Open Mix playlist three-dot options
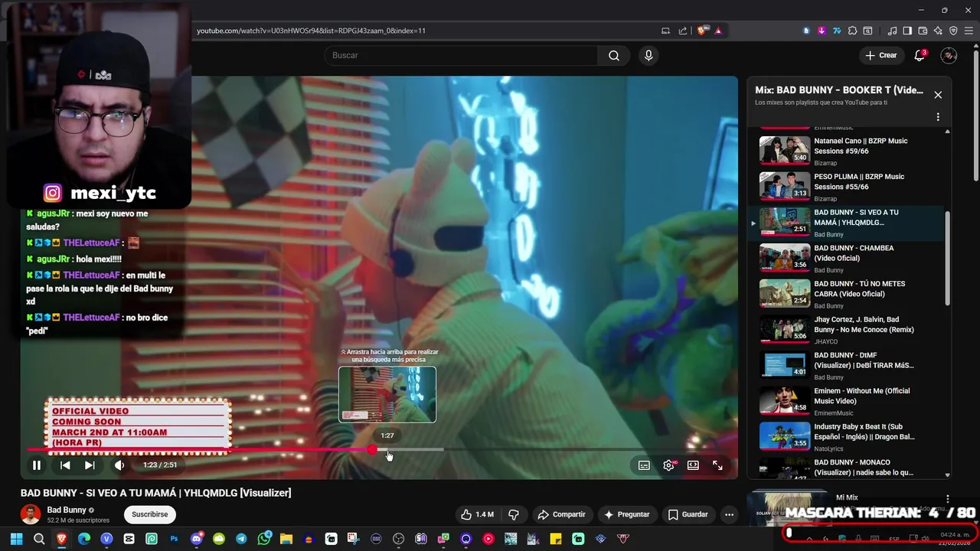Image resolution: width=980 pixels, height=551 pixels. tap(938, 117)
